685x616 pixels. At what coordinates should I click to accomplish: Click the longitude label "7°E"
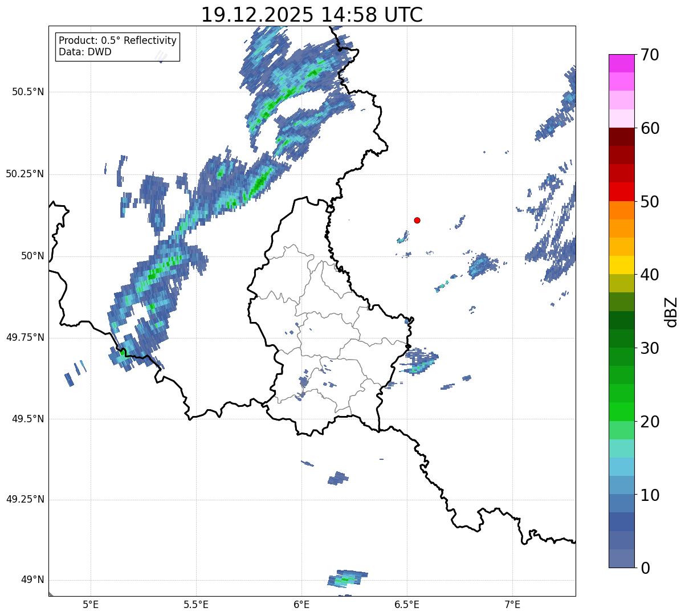[512, 605]
